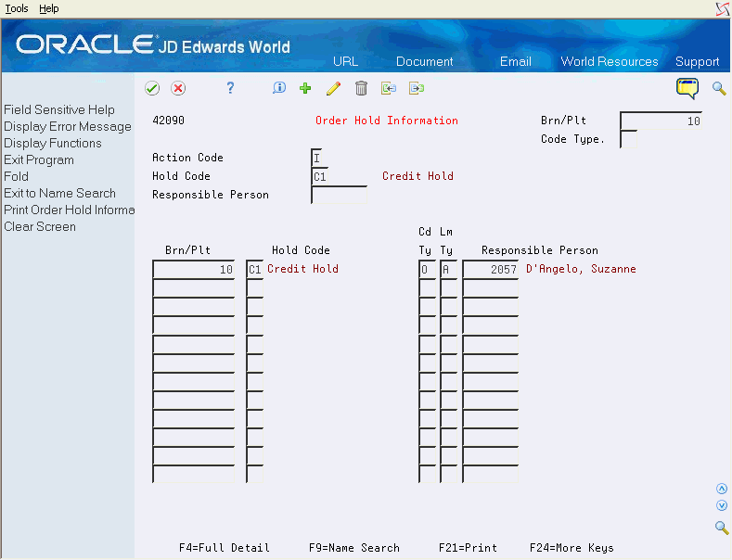Click the green checkmark OK icon
This screenshot has width=732, height=560.
(x=152, y=88)
